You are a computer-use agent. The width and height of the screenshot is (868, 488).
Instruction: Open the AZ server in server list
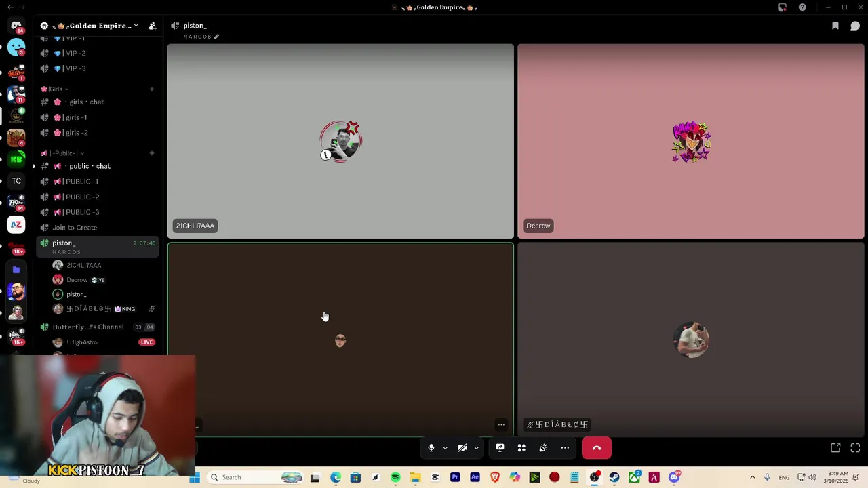(16, 224)
